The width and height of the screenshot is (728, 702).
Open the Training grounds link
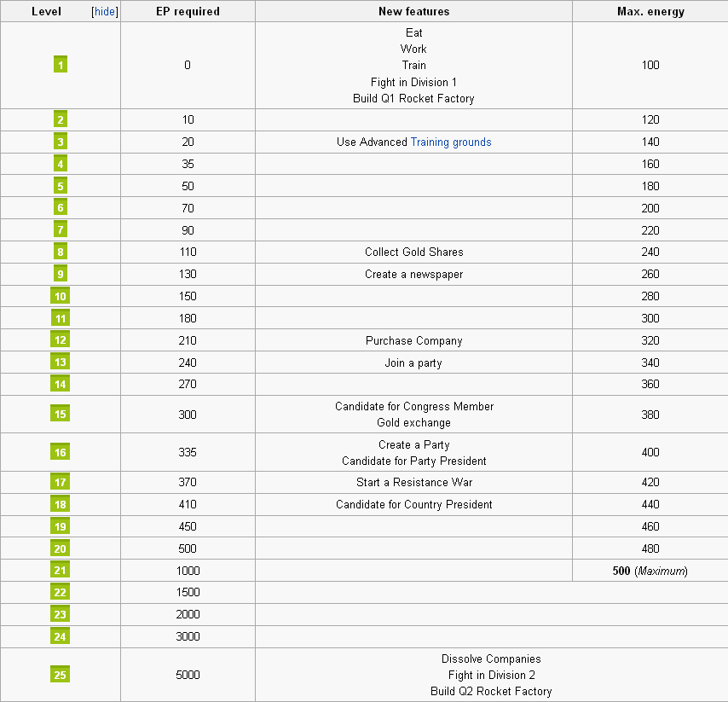[451, 142]
